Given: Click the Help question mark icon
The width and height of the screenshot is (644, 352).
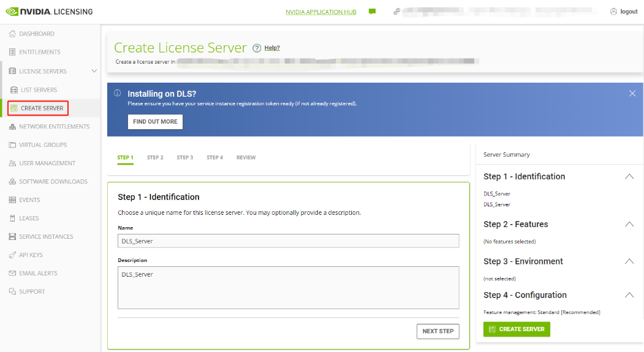Looking at the screenshot, I should coord(257,48).
